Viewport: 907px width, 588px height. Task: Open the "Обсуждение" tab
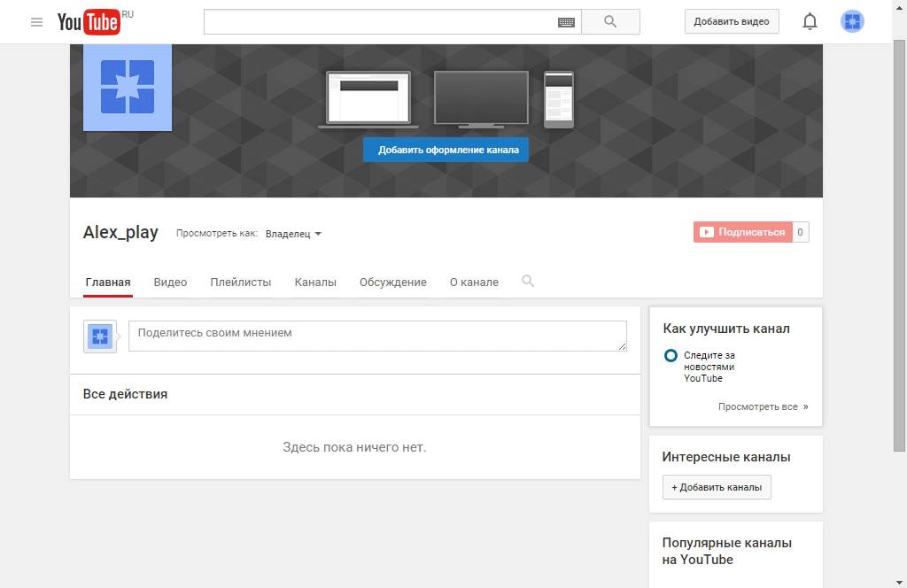pos(393,282)
